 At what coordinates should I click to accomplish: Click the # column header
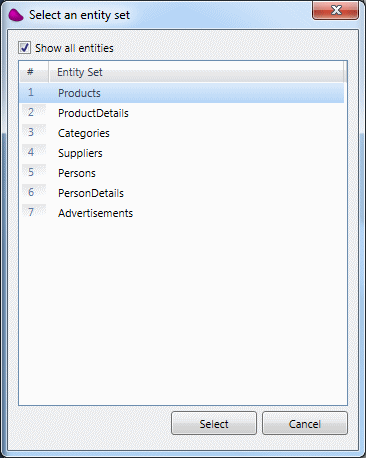(x=34, y=72)
